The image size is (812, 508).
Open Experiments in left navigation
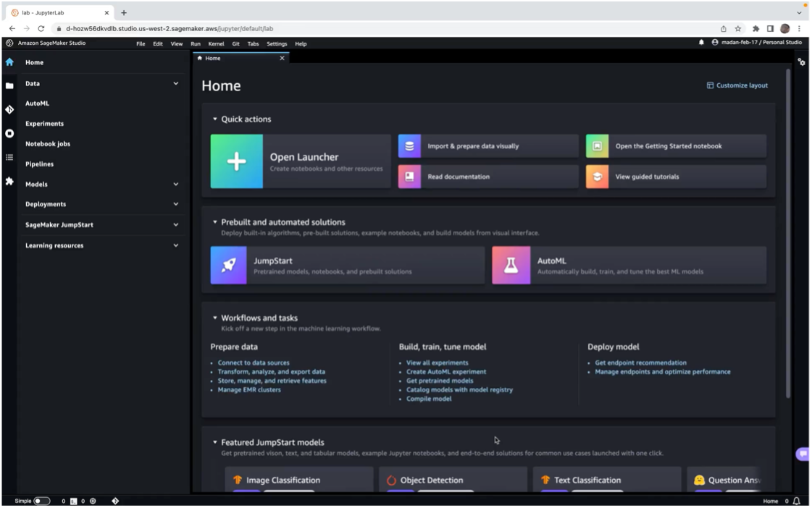pyautogui.click(x=44, y=124)
